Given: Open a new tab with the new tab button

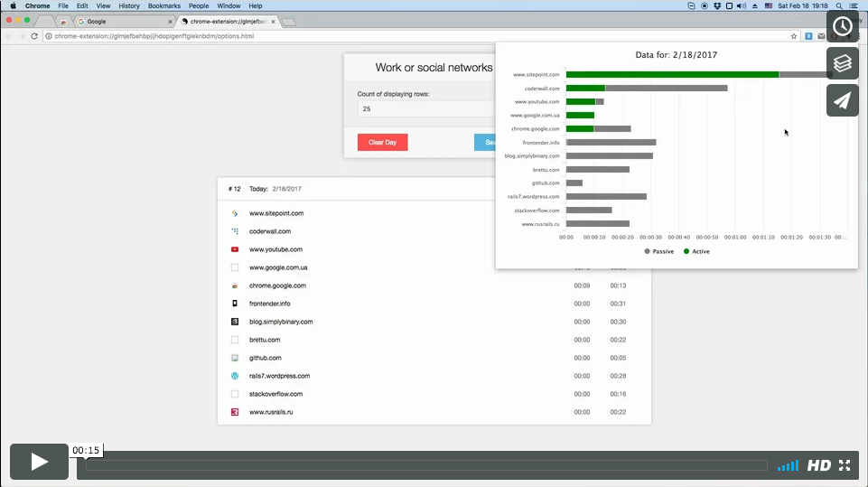Looking at the screenshot, I should point(289,23).
